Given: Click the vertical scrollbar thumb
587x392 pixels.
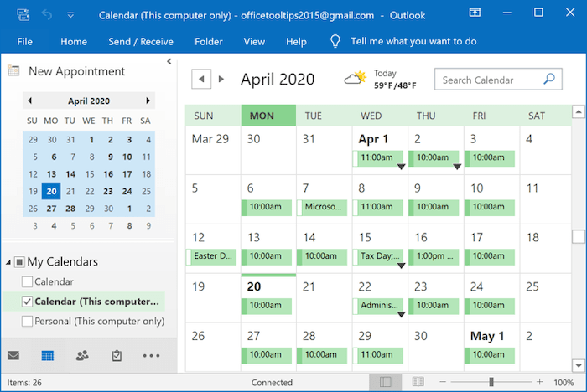Looking at the screenshot, I should pos(579,237).
